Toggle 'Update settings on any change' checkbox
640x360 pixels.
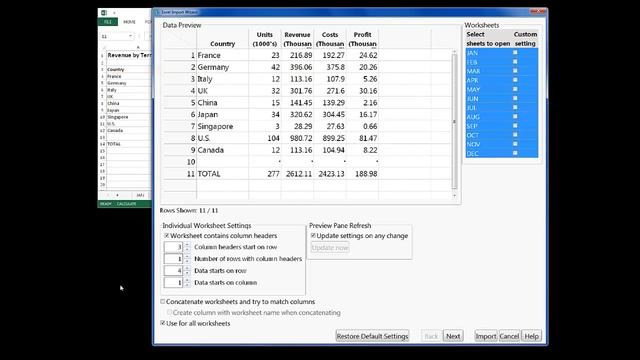pyautogui.click(x=313, y=236)
